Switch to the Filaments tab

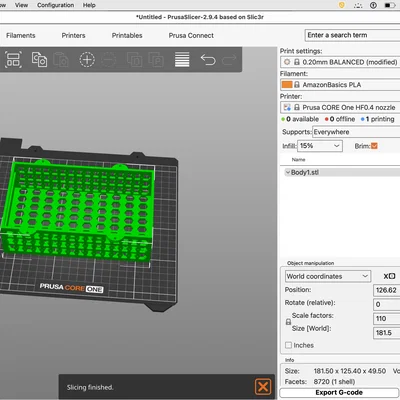point(21,35)
